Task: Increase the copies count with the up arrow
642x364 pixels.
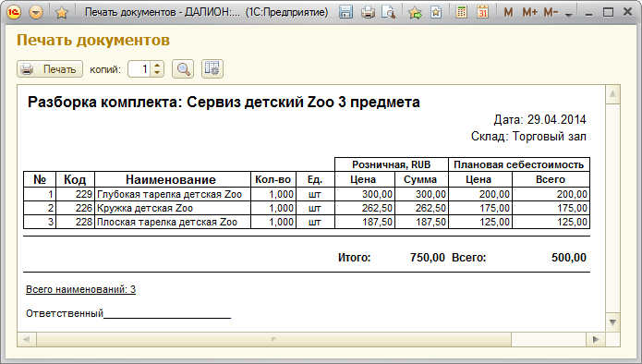Action: [x=157, y=65]
